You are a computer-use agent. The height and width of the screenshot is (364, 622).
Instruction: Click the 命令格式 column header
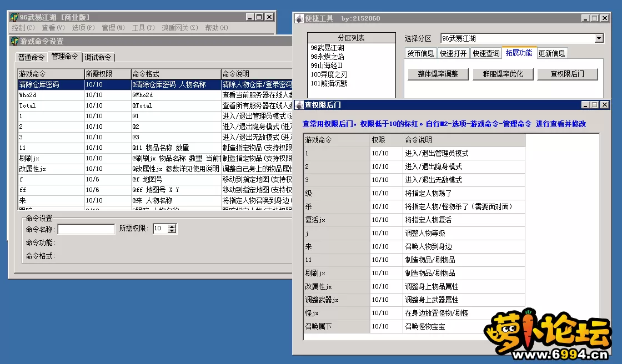(x=175, y=74)
